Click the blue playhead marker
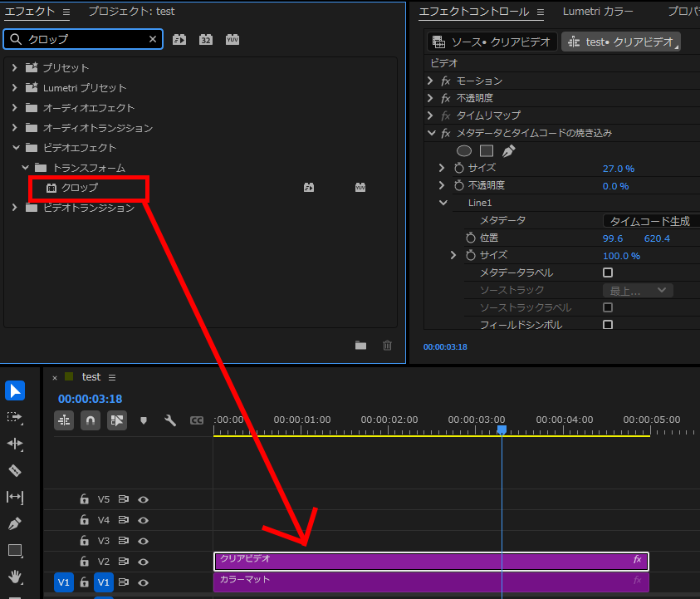Viewport: 700px width, 599px height. pos(502,430)
